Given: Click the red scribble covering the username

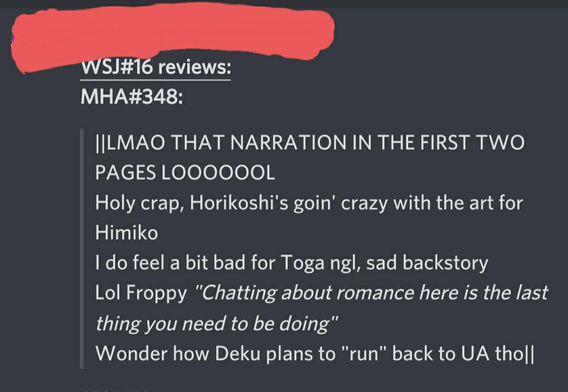Looking at the screenshot, I should 173,36.
